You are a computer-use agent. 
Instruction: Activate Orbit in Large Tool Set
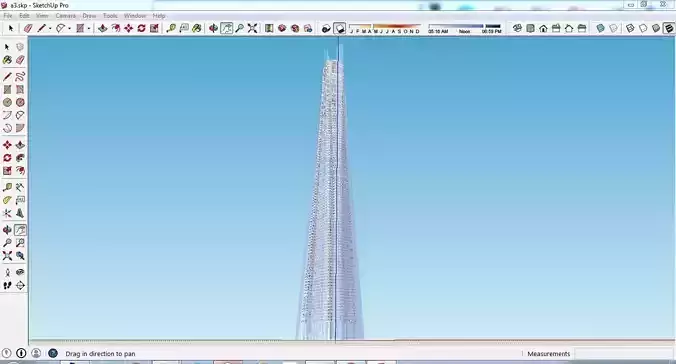coord(7,230)
